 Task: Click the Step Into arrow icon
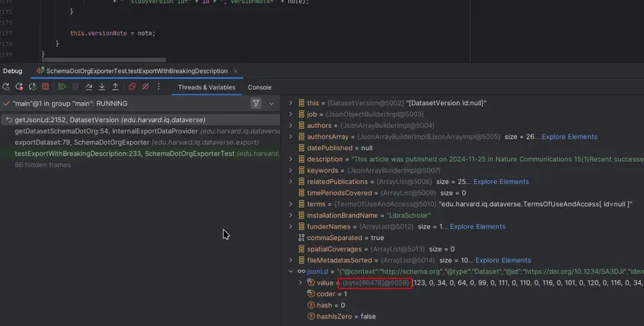(102, 87)
